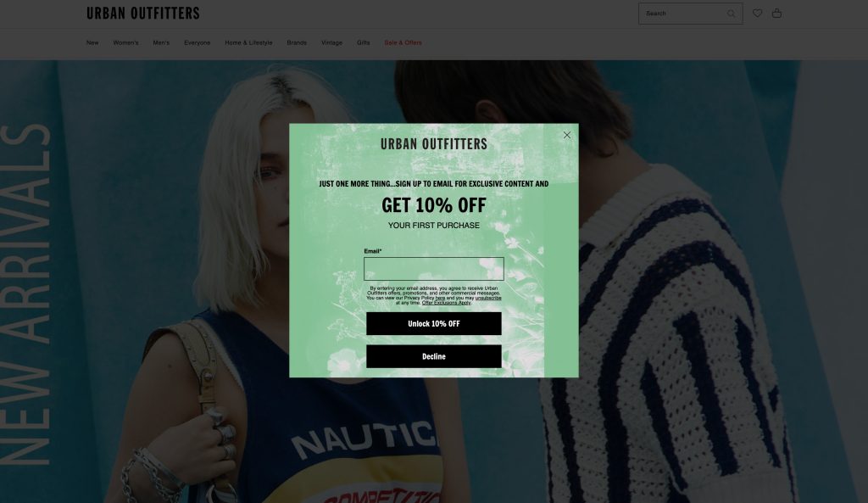The height and width of the screenshot is (503, 868).
Task: Open Home & Lifestyle menu
Action: (x=248, y=42)
